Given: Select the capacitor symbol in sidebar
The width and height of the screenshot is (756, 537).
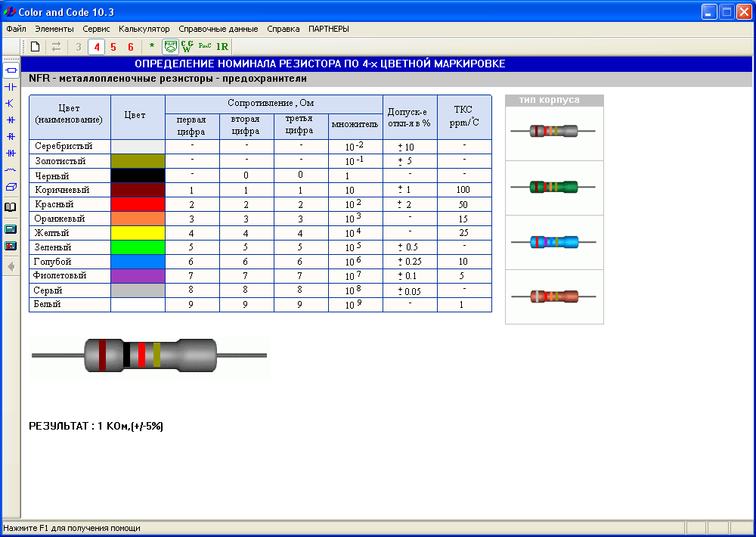Looking at the screenshot, I should (11, 87).
